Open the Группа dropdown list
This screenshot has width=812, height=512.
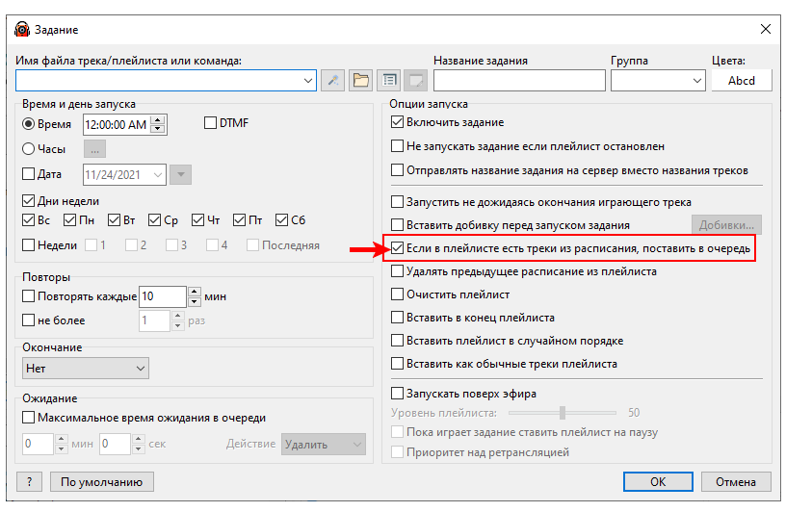click(696, 81)
